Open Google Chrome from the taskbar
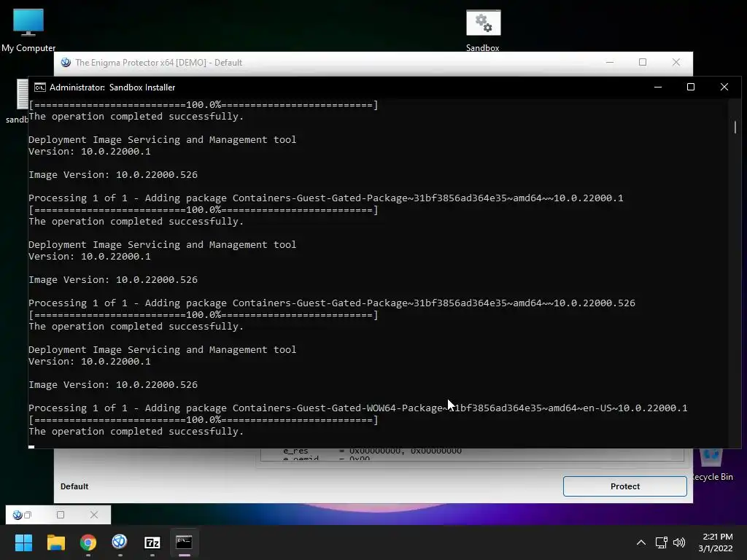747x560 pixels. (x=88, y=542)
